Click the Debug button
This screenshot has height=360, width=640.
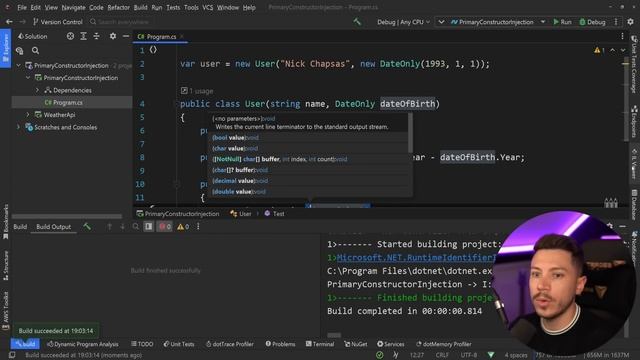(x=593, y=22)
